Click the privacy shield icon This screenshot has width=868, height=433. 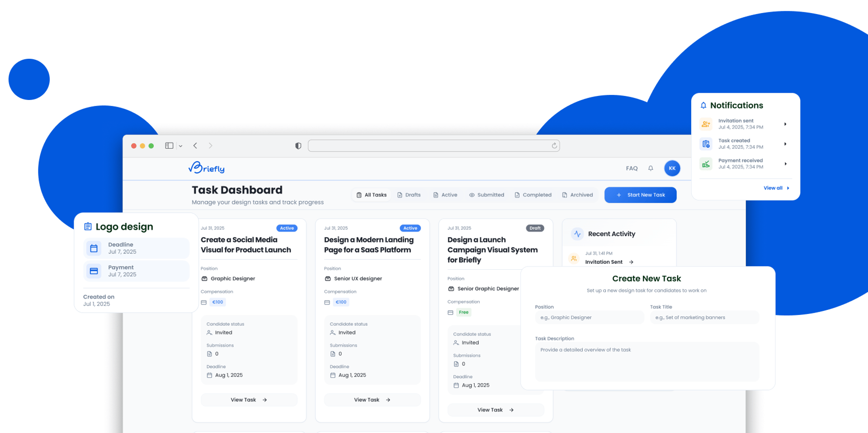point(298,146)
